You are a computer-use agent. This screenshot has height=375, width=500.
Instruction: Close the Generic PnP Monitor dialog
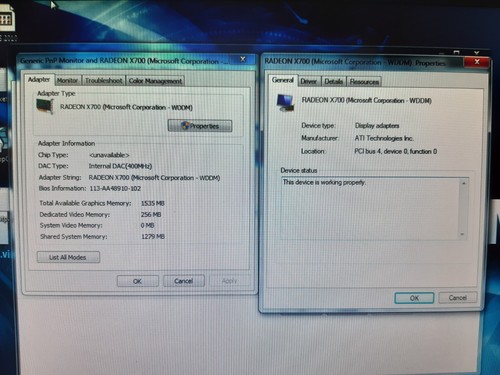pyautogui.click(x=243, y=60)
